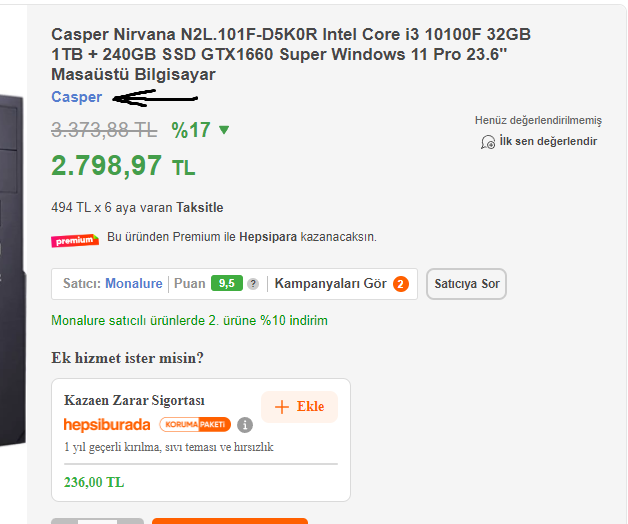Click the product image on the left
Viewport: 628px width, 524px height.
tap(13, 270)
